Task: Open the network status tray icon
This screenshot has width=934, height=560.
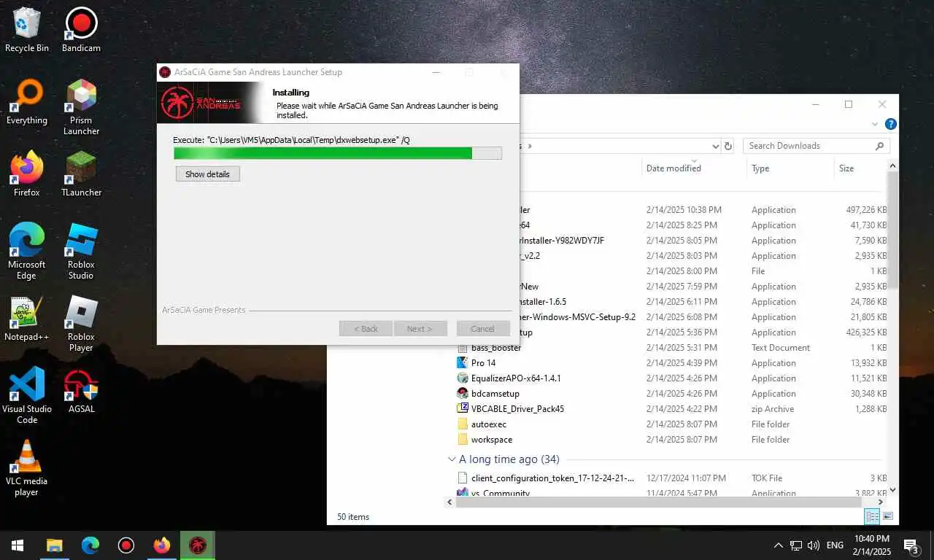Action: [796, 545]
